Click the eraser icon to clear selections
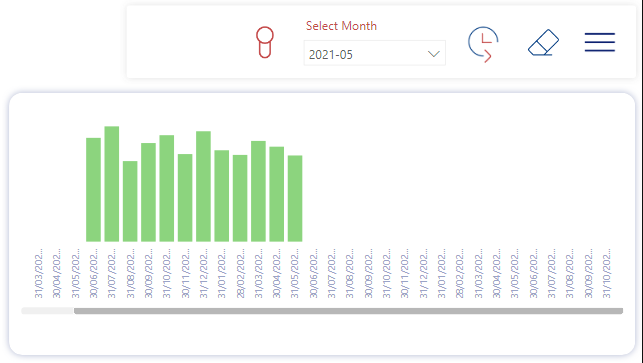 pyautogui.click(x=543, y=42)
